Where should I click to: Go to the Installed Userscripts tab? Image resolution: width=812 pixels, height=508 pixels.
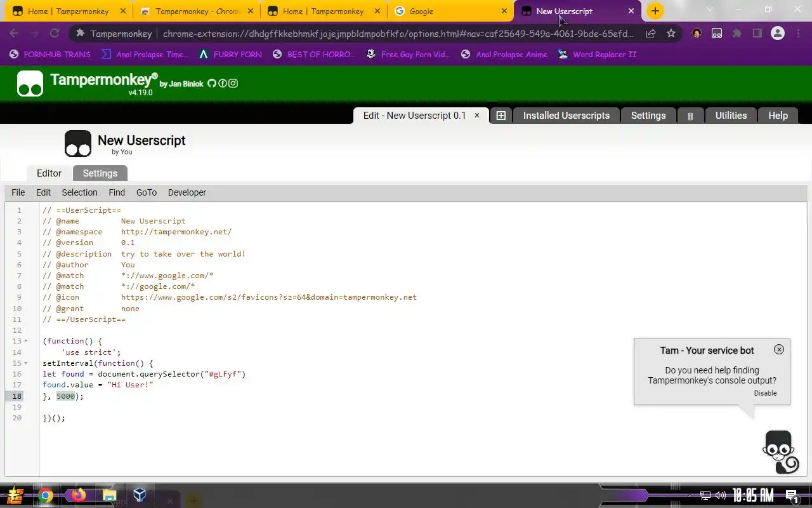click(566, 116)
